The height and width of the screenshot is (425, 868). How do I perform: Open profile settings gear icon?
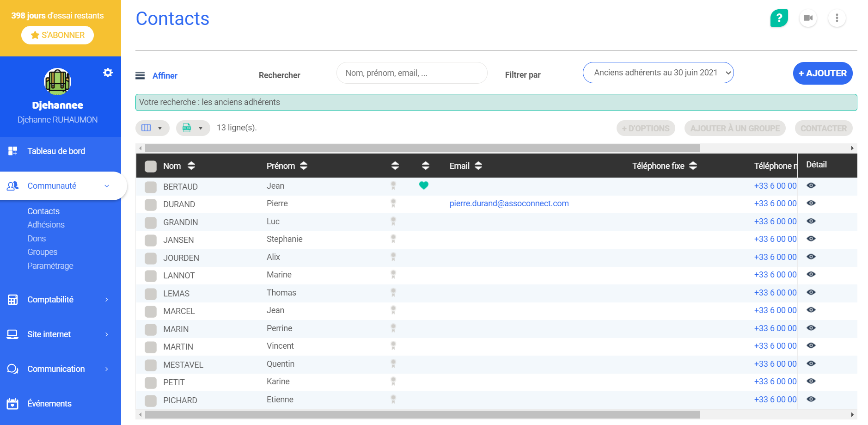coord(108,73)
